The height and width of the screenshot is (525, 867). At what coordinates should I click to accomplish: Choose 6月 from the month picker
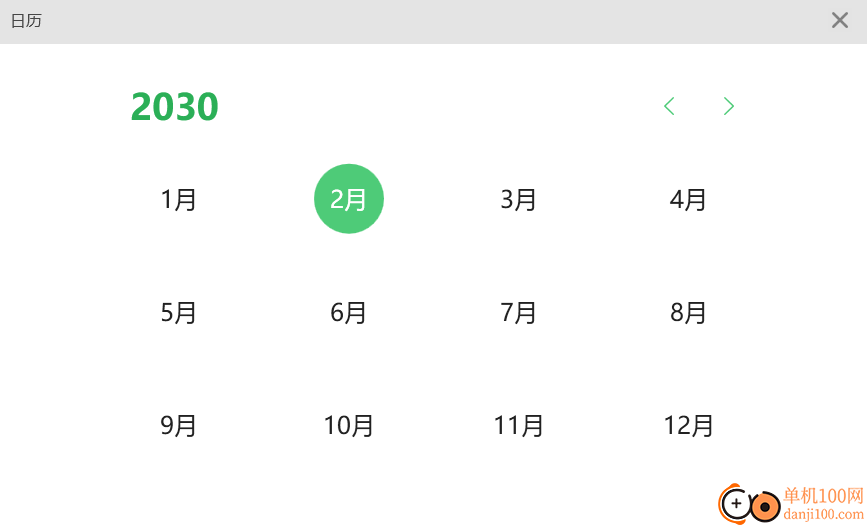point(348,313)
